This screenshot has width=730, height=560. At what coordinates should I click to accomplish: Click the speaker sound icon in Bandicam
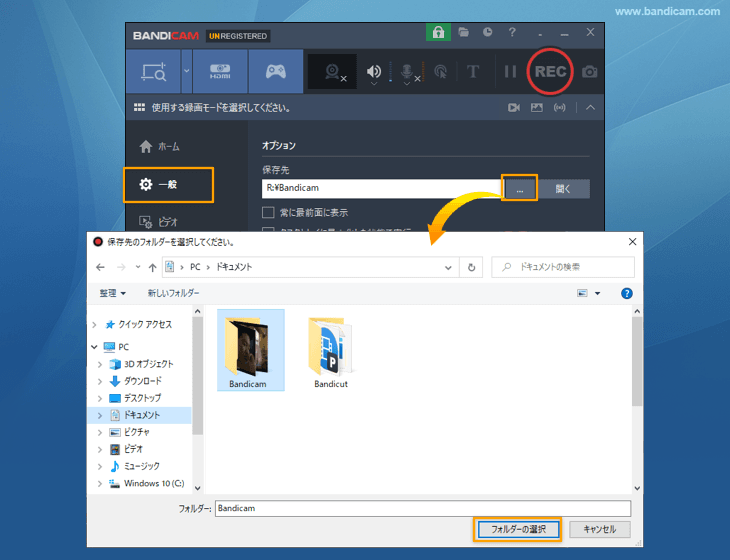tap(373, 72)
